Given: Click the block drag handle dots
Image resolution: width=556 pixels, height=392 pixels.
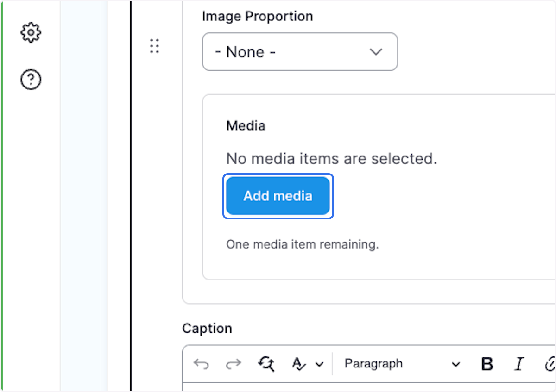Looking at the screenshot, I should [155, 46].
